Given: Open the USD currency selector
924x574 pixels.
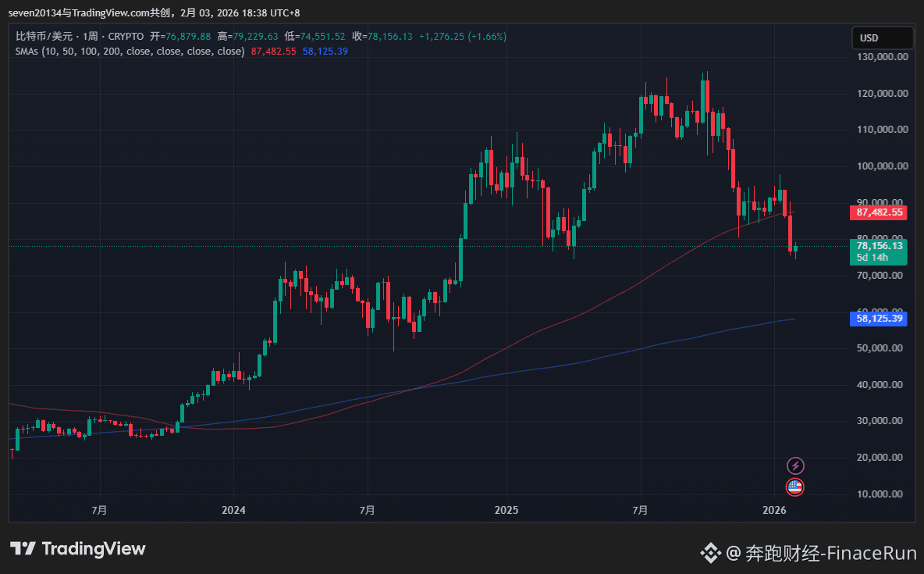Looking at the screenshot, I should (x=882, y=37).
